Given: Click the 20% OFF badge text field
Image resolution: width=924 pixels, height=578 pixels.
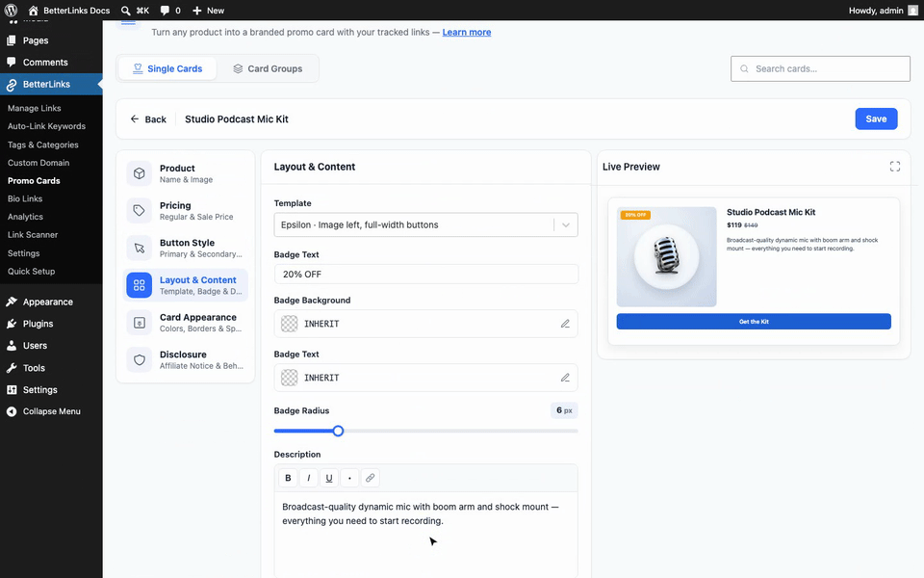Looking at the screenshot, I should point(425,274).
